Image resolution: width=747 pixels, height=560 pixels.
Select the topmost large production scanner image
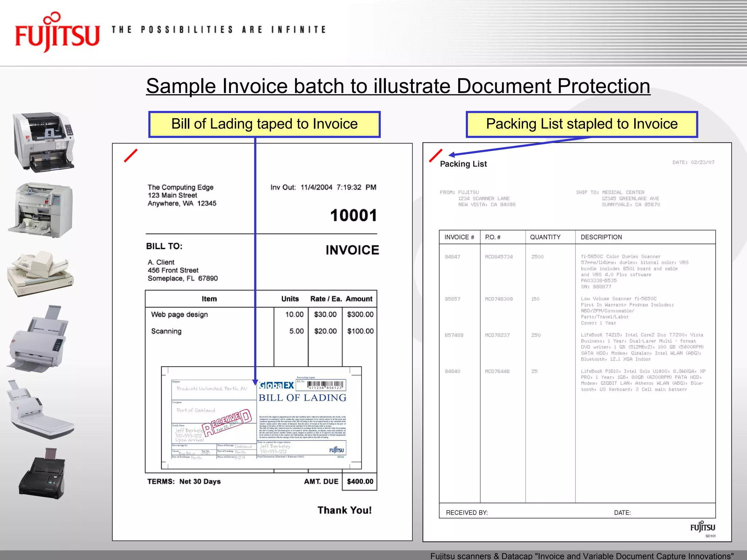[44, 142]
